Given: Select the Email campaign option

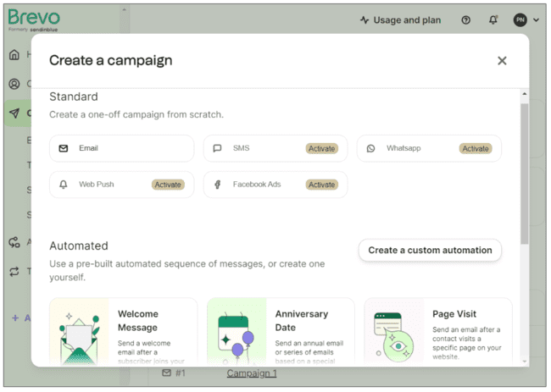Looking at the screenshot, I should [x=121, y=148].
